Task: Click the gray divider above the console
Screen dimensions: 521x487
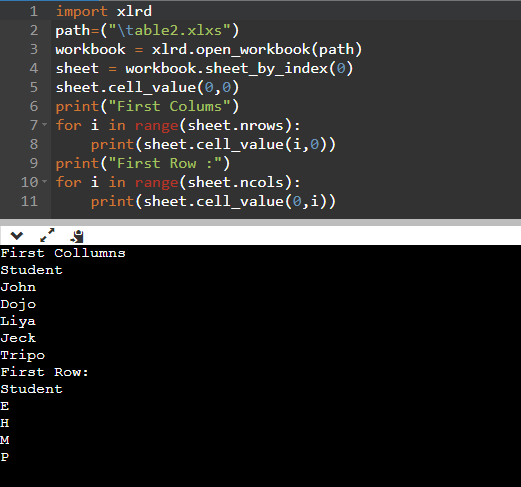Action: (260, 222)
